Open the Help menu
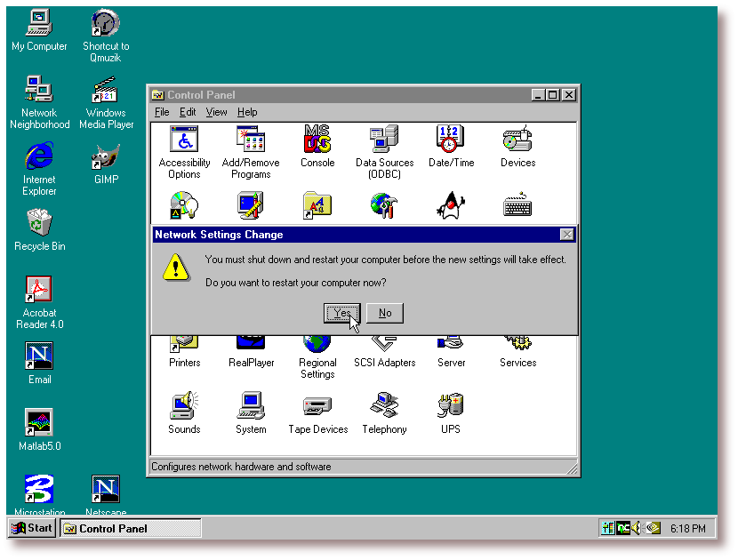The image size is (738, 560). click(247, 112)
